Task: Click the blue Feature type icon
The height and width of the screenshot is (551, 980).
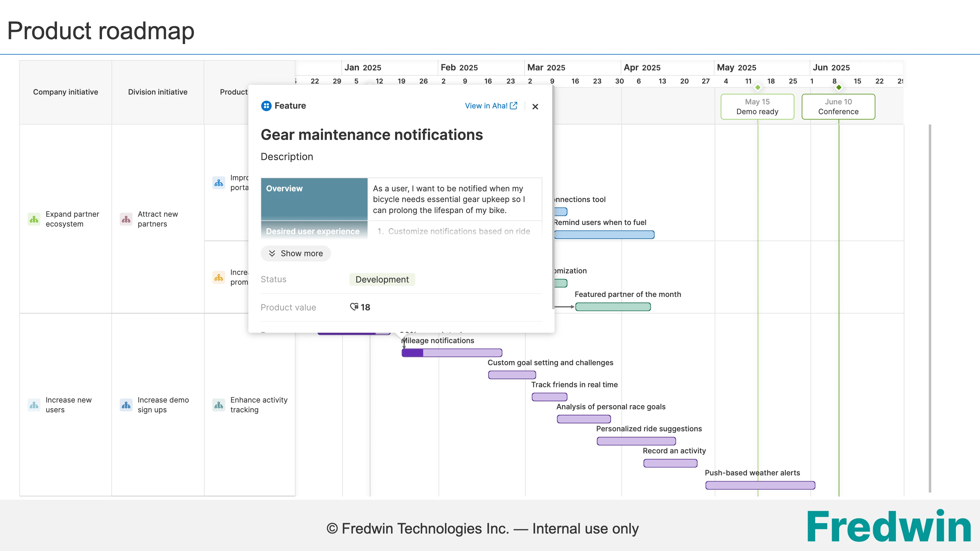Action: [x=266, y=106]
